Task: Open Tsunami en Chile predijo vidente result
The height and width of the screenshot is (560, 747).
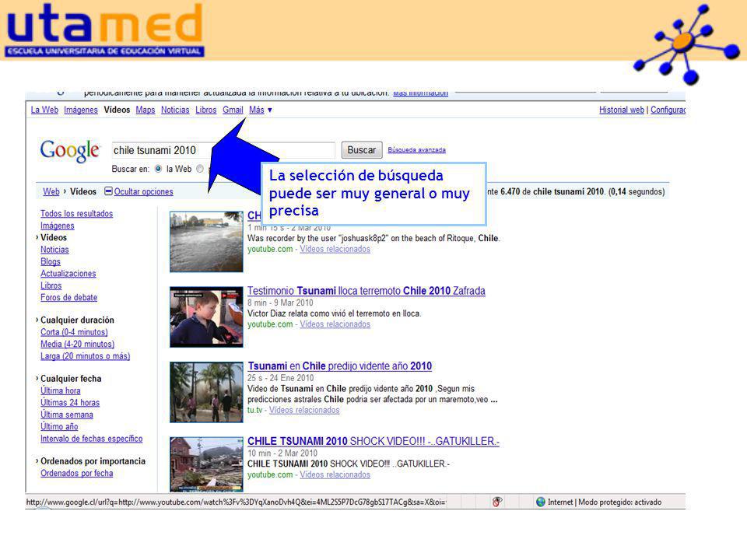Action: pyautogui.click(x=340, y=366)
